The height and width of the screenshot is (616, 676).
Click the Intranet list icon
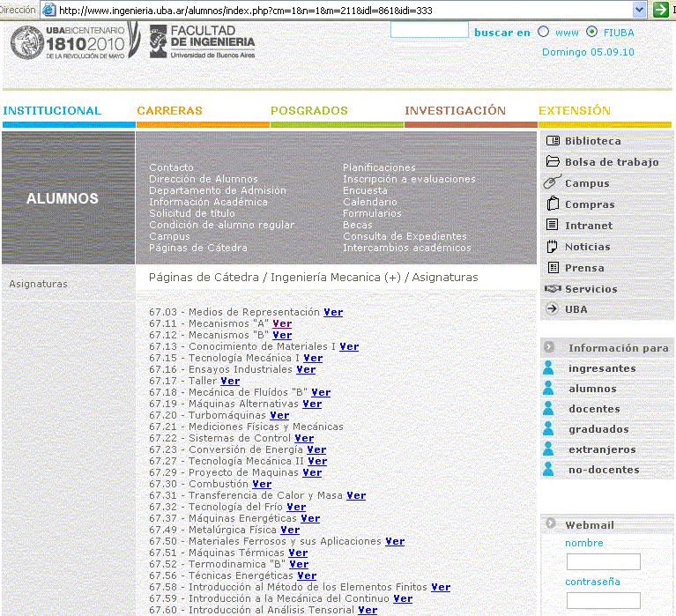click(553, 225)
